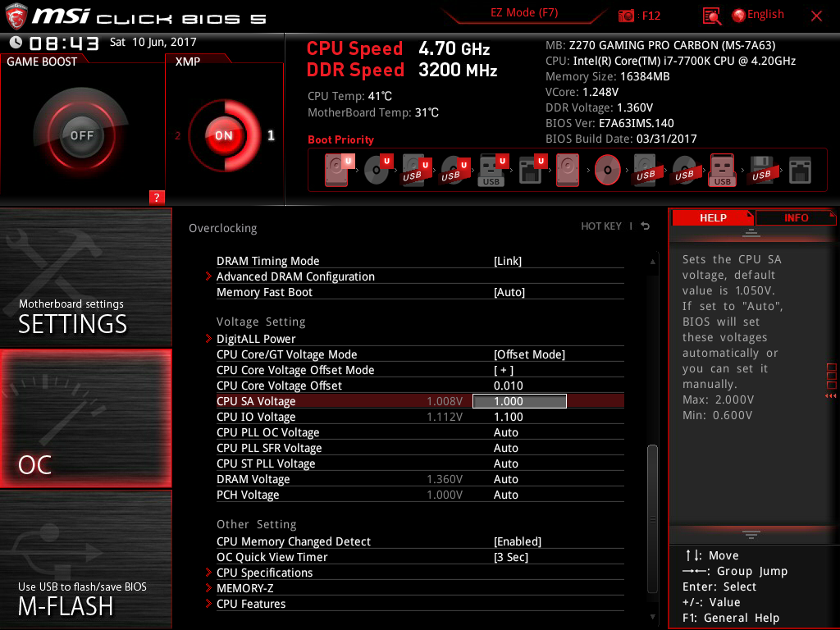The height and width of the screenshot is (630, 840).
Task: Click the MSI dragon shield logo
Action: 16,16
